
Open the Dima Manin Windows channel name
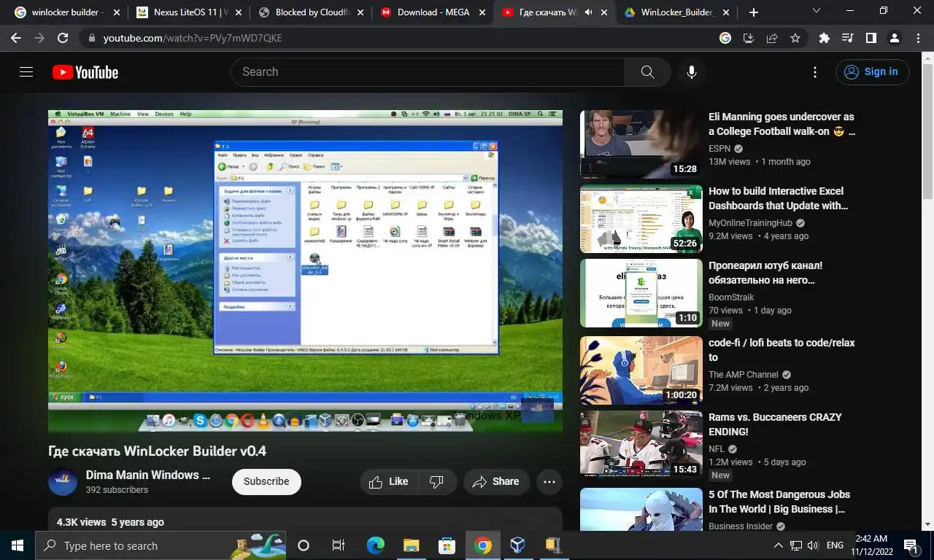148,475
